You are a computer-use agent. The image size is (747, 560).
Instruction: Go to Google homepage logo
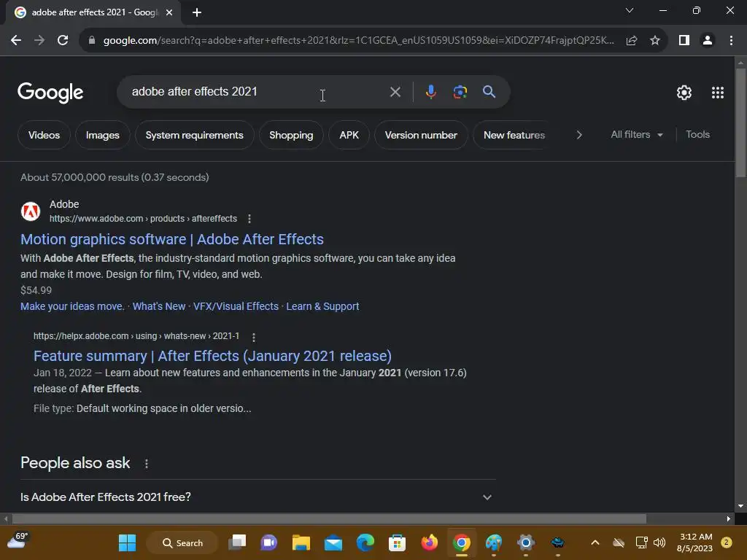coord(50,93)
